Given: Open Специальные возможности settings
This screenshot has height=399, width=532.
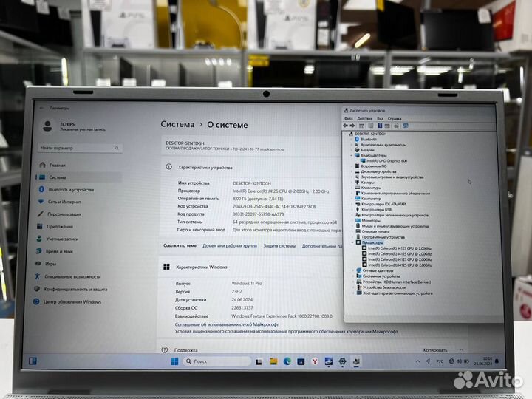Looking at the screenshot, I should click(72, 276).
